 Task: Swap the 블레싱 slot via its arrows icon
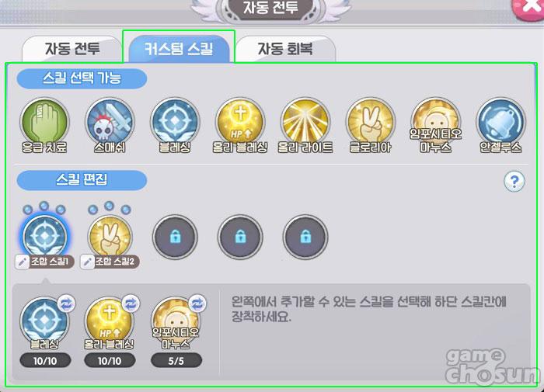pos(66,304)
